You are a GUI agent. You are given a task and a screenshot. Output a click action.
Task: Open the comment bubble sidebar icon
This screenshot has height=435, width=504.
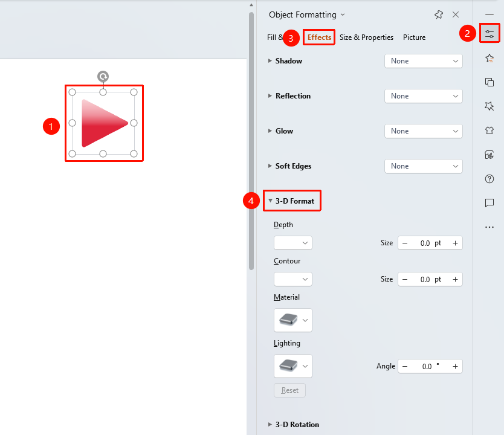coord(489,203)
